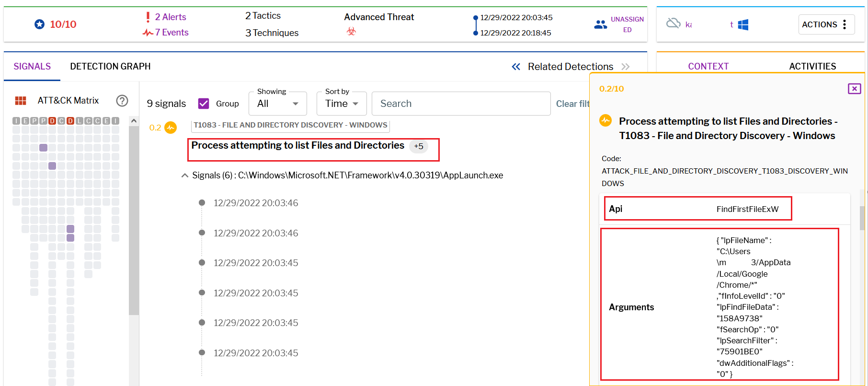Click the 0.2 signal score value
The height and width of the screenshot is (386, 868).
pyautogui.click(x=155, y=128)
